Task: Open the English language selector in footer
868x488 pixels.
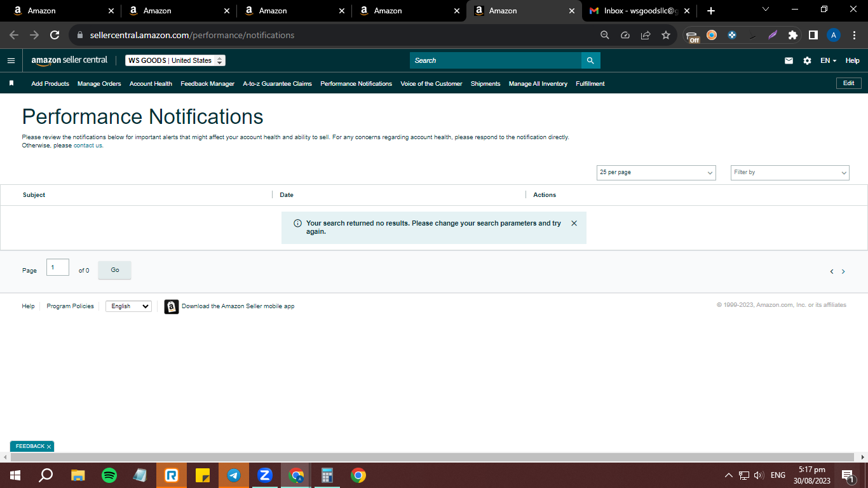Action: pyautogui.click(x=128, y=306)
